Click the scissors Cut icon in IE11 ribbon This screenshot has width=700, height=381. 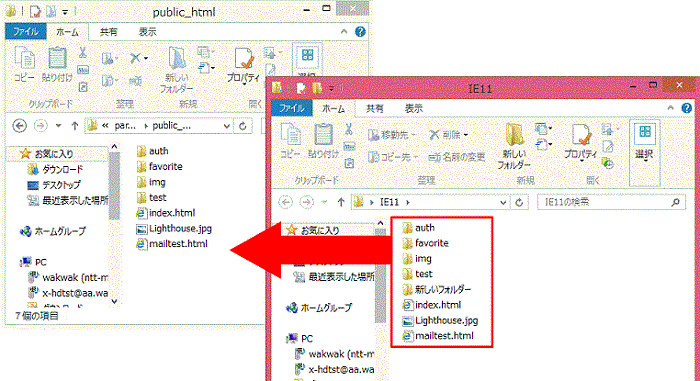click(x=349, y=130)
